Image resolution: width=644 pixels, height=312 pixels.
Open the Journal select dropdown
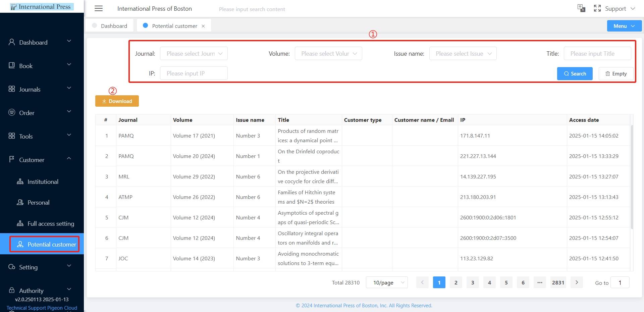[x=194, y=53]
